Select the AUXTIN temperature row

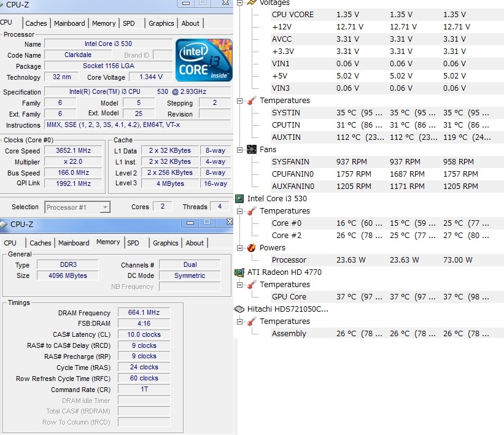[387, 137]
